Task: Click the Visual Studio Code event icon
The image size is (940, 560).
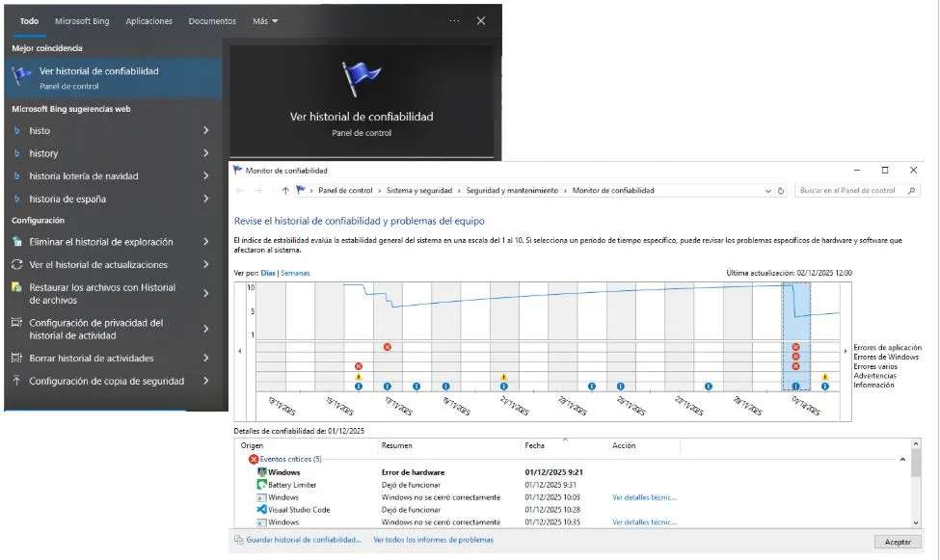Action: pyautogui.click(x=261, y=510)
